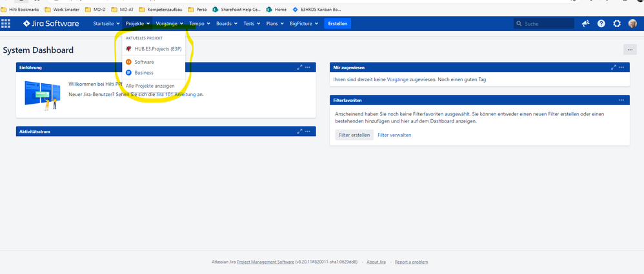Expand the Startseite dropdown menu

tap(106, 24)
